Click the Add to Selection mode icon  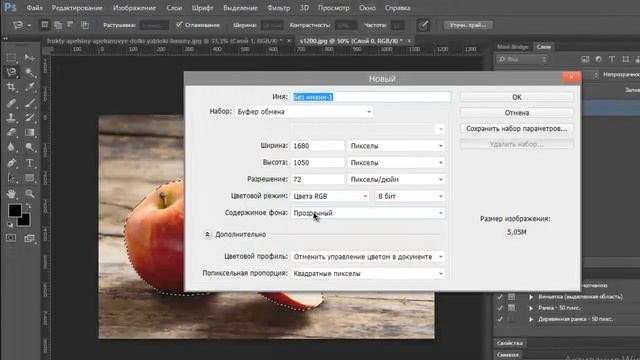(x=58, y=25)
